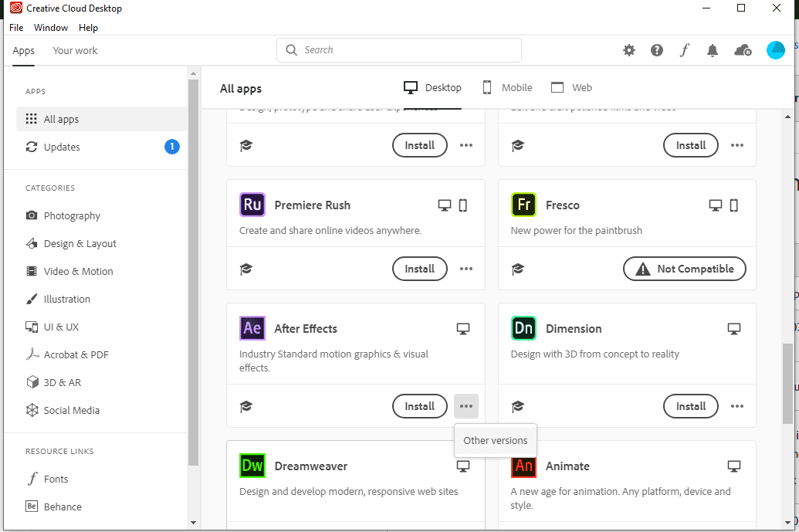Click the Premiere Rush Ru app icon
799x532 pixels.
pos(252,205)
